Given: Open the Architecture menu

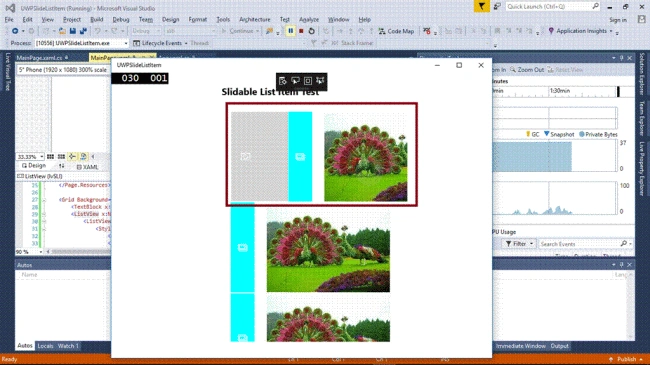Looking at the screenshot, I should tap(255, 19).
